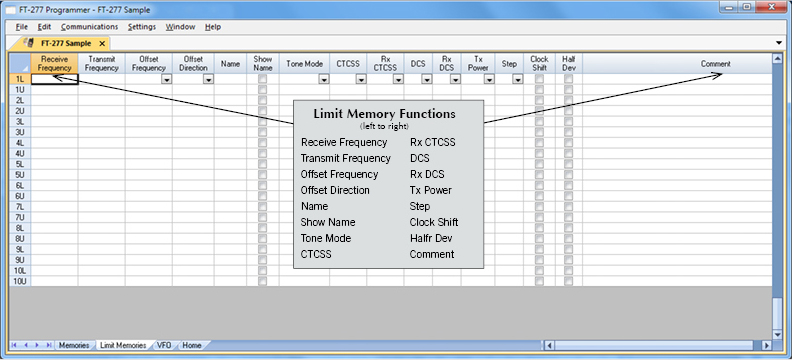Click the Transmit Frequency column header

(x=102, y=64)
